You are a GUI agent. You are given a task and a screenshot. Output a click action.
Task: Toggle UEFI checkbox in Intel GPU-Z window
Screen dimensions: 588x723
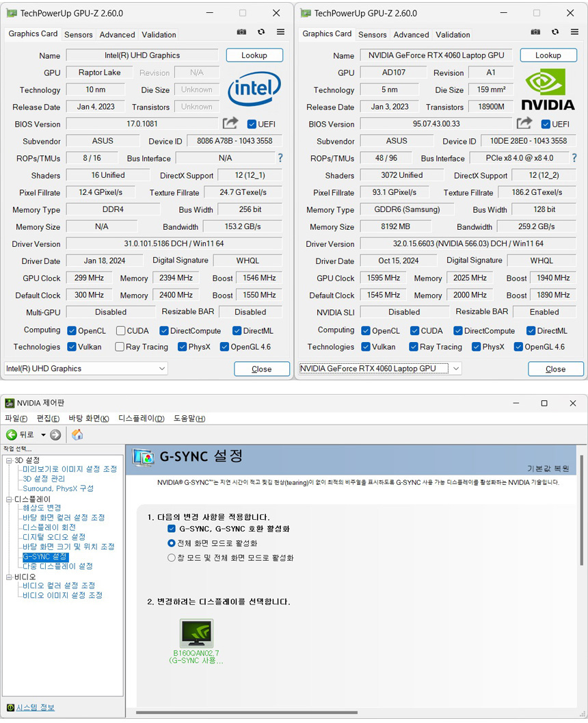pyautogui.click(x=252, y=124)
